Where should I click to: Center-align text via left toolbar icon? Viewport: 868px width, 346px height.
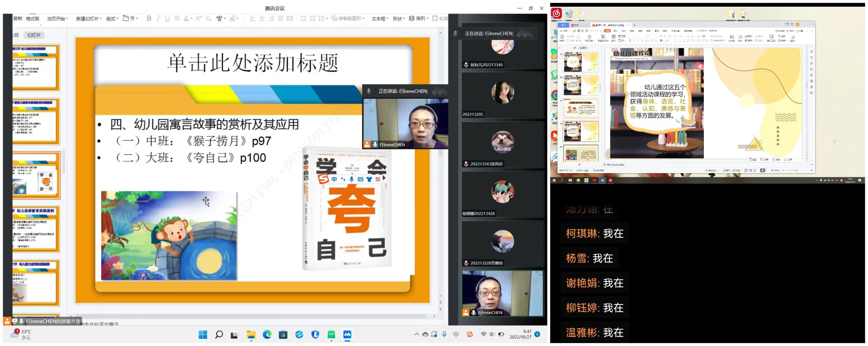click(262, 19)
